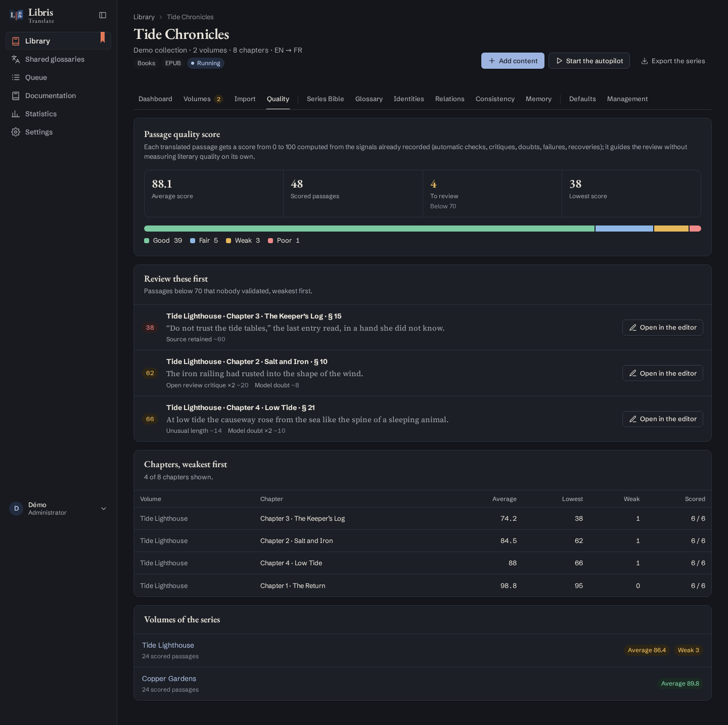Open the Volumes tab
Viewport: 728px width, 725px height.
[x=203, y=99]
